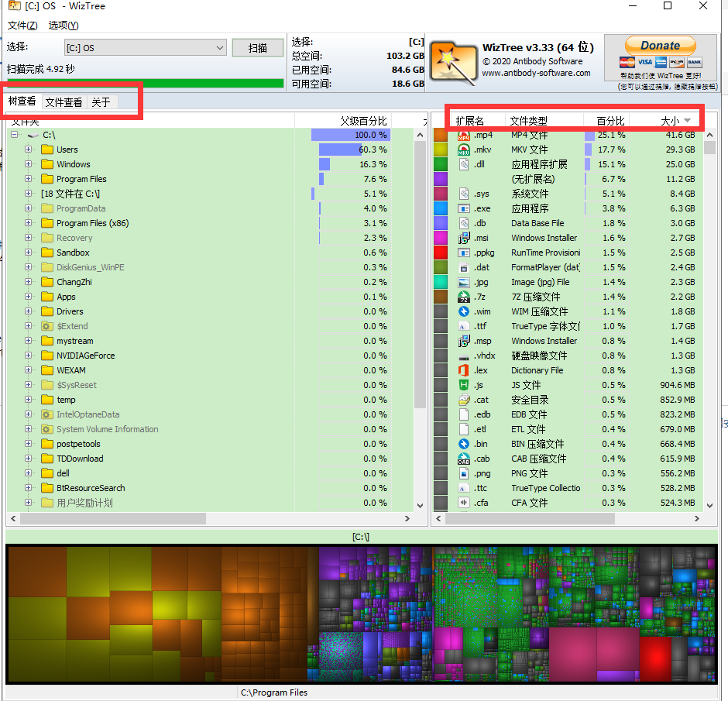Select the Users folder icon
This screenshot has height=701, width=728.
[47, 150]
